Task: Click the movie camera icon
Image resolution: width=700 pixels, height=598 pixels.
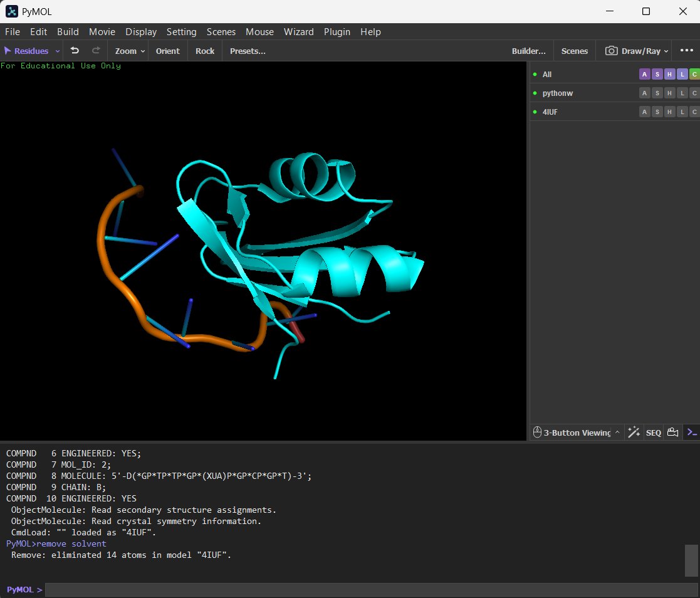Action: point(672,433)
